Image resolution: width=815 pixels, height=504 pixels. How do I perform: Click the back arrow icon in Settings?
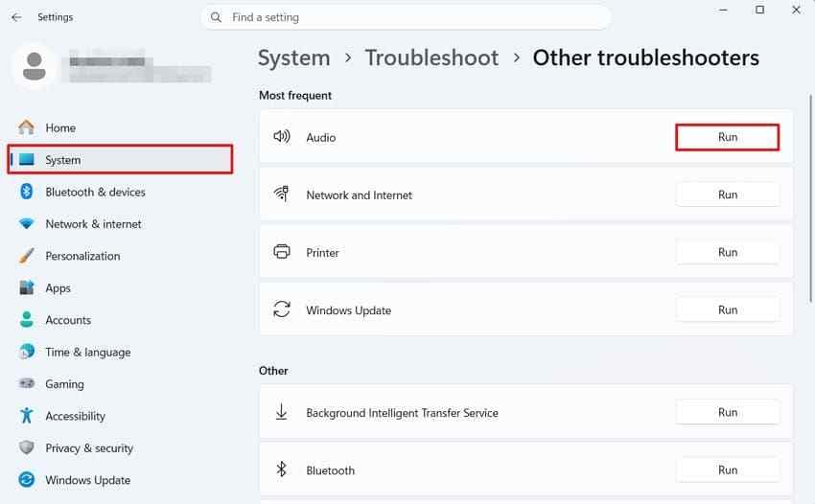click(16, 17)
